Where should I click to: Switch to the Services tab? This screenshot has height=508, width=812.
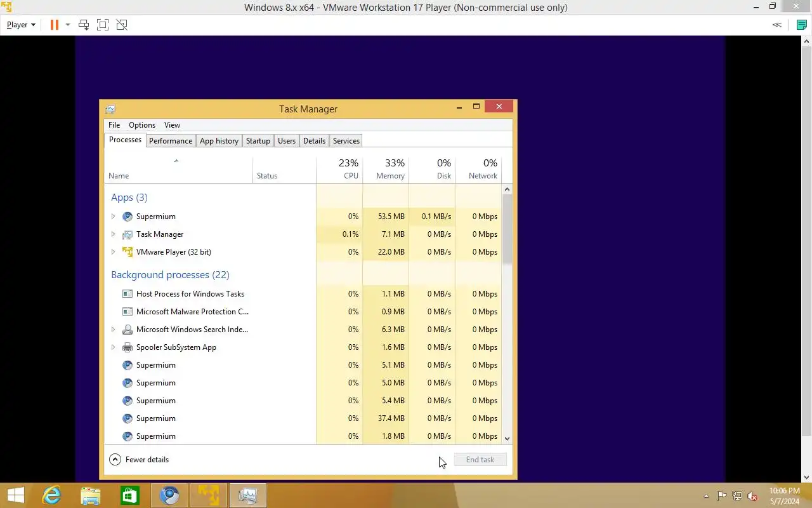346,141
